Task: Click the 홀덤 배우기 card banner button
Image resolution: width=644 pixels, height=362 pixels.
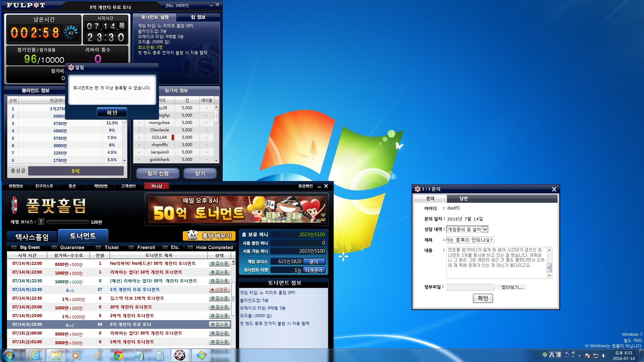Action: 209,236
